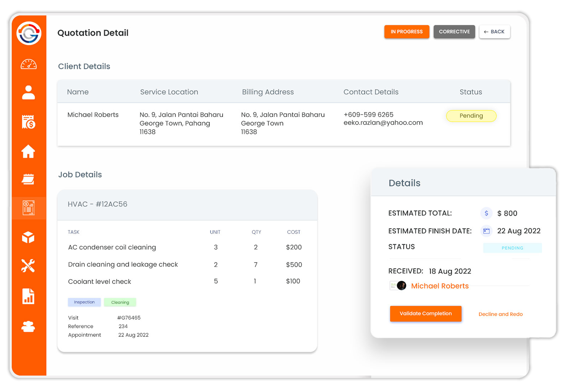Open the invoice calendar dollar sidebar icon
The image size is (566, 392).
[28, 122]
